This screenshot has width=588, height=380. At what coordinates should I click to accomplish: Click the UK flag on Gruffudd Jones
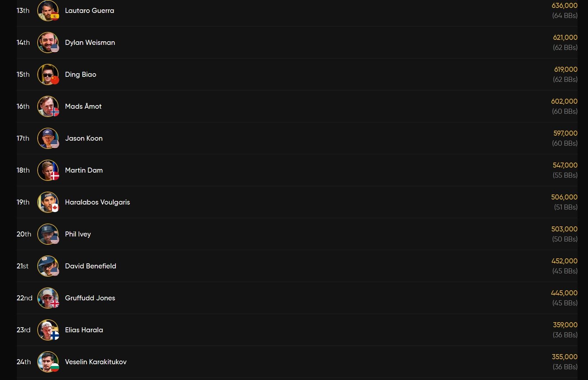tap(55, 304)
